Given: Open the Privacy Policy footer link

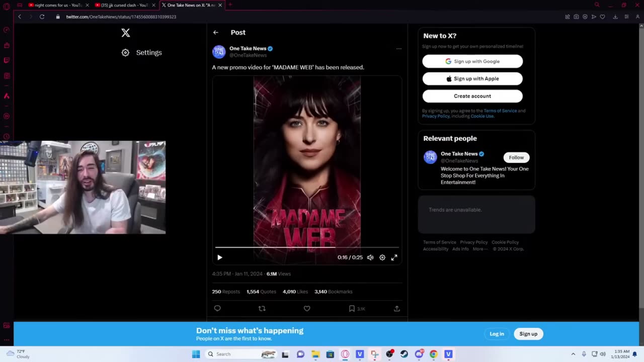Looking at the screenshot, I should (473, 242).
